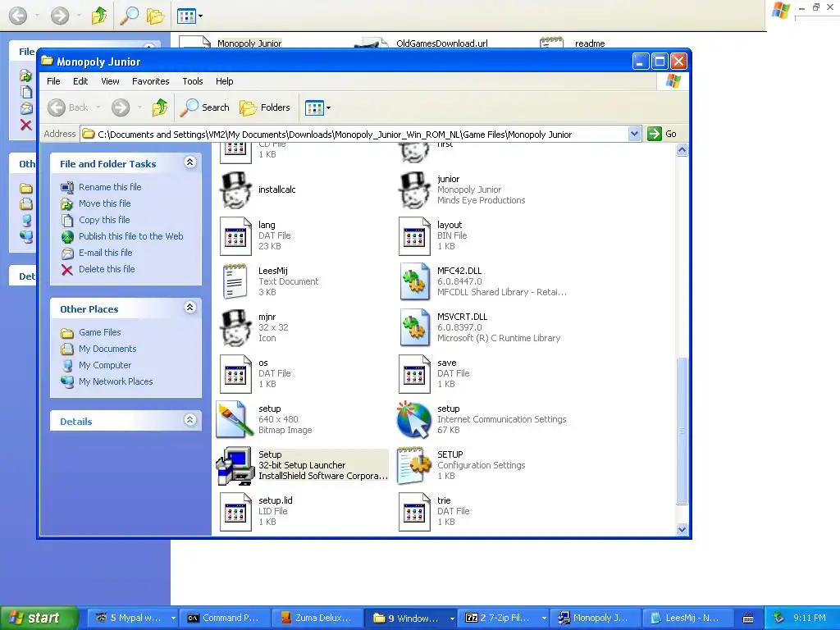
Task: Select the lang DAT file icon
Action: click(x=235, y=235)
